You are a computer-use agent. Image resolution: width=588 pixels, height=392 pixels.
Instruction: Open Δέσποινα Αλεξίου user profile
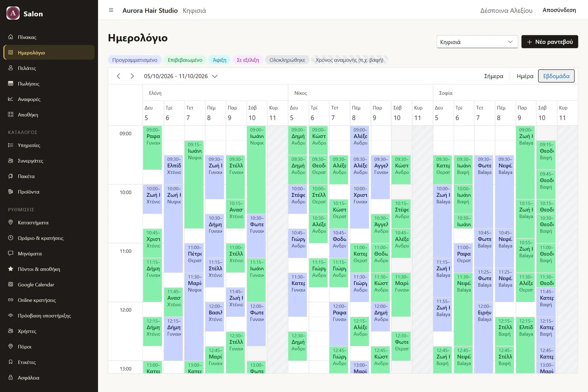tap(506, 11)
